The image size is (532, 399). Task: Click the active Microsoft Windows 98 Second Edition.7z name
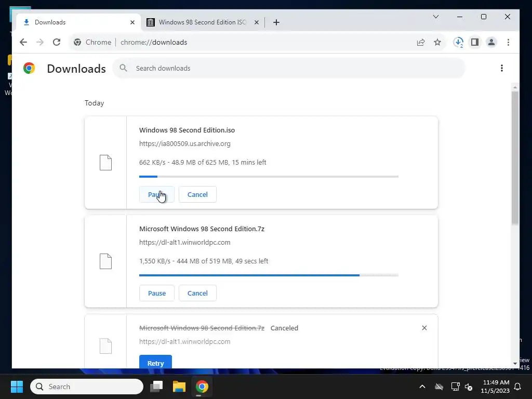202,229
